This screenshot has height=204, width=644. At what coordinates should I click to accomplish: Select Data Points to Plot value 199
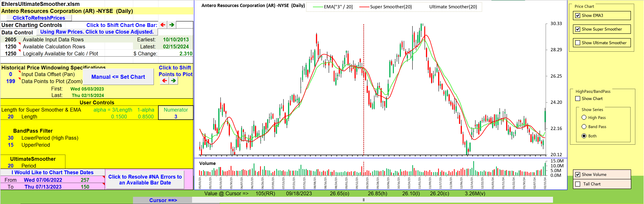pyautogui.click(x=10, y=81)
